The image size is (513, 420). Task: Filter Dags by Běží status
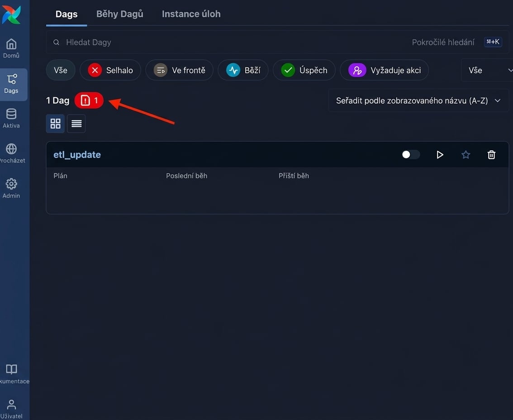tap(243, 71)
